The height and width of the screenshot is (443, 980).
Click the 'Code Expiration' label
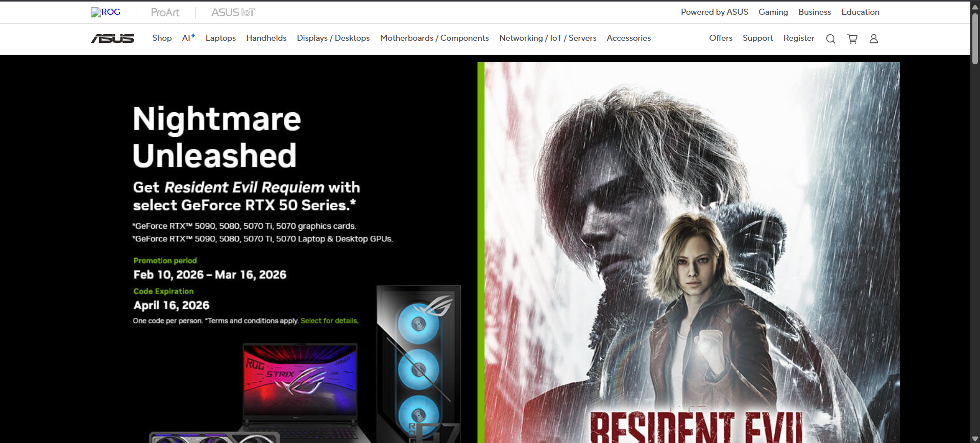coord(163,291)
